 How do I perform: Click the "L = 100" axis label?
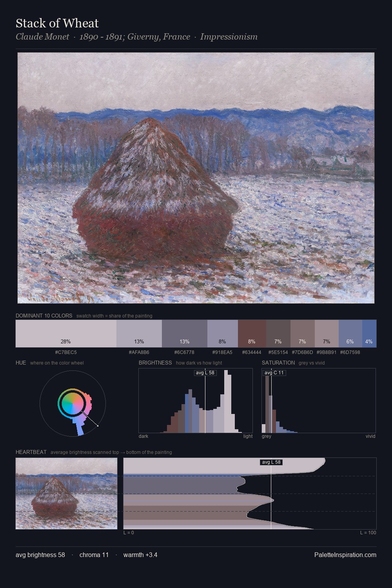[x=368, y=533]
